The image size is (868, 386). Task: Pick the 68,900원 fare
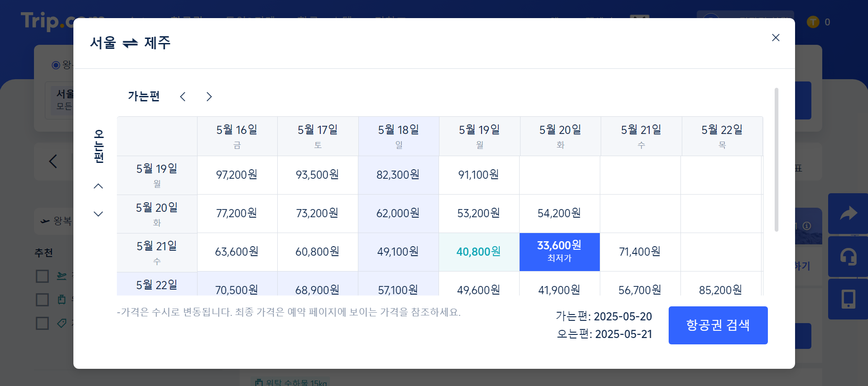pyautogui.click(x=318, y=285)
